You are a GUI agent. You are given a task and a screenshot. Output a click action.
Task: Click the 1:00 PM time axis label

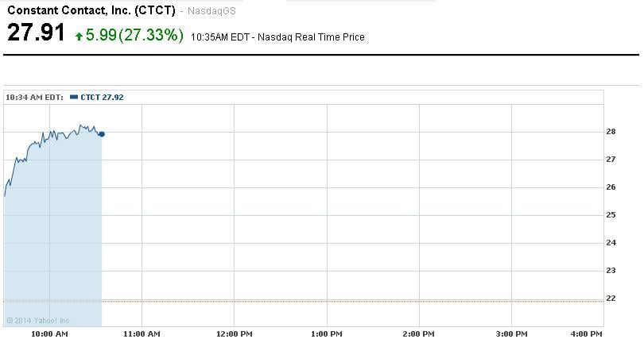(328, 333)
